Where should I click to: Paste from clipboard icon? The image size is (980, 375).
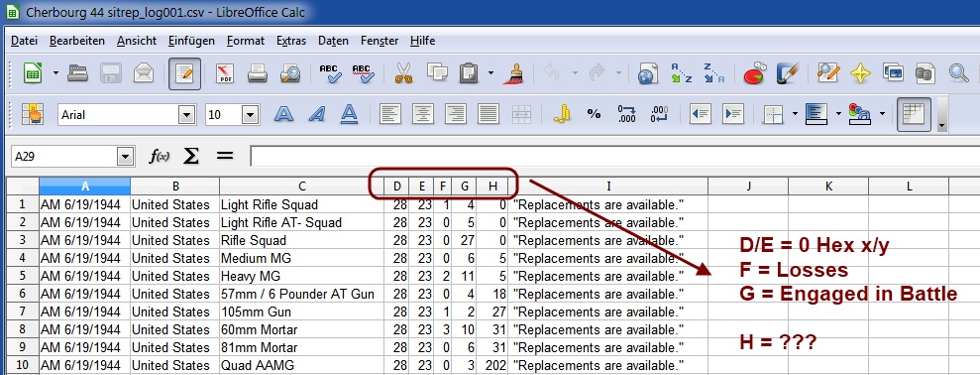point(468,73)
